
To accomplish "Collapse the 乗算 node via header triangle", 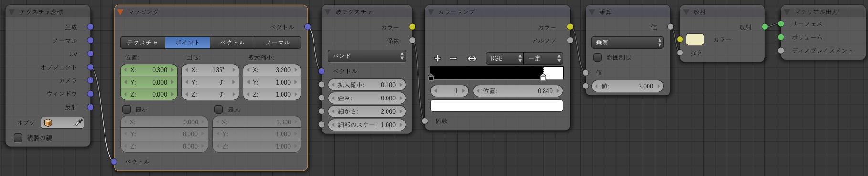I will tap(592, 11).
